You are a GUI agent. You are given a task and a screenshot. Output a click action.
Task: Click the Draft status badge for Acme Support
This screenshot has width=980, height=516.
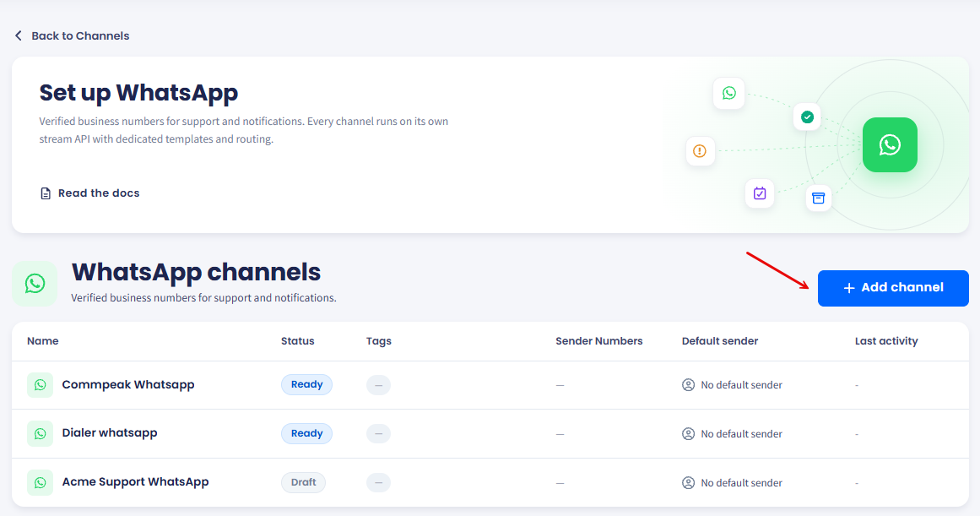303,482
